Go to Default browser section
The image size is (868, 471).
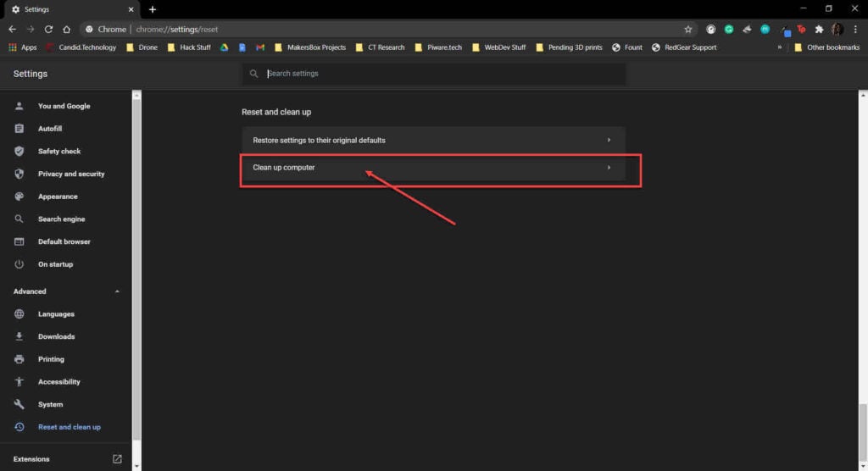(64, 242)
